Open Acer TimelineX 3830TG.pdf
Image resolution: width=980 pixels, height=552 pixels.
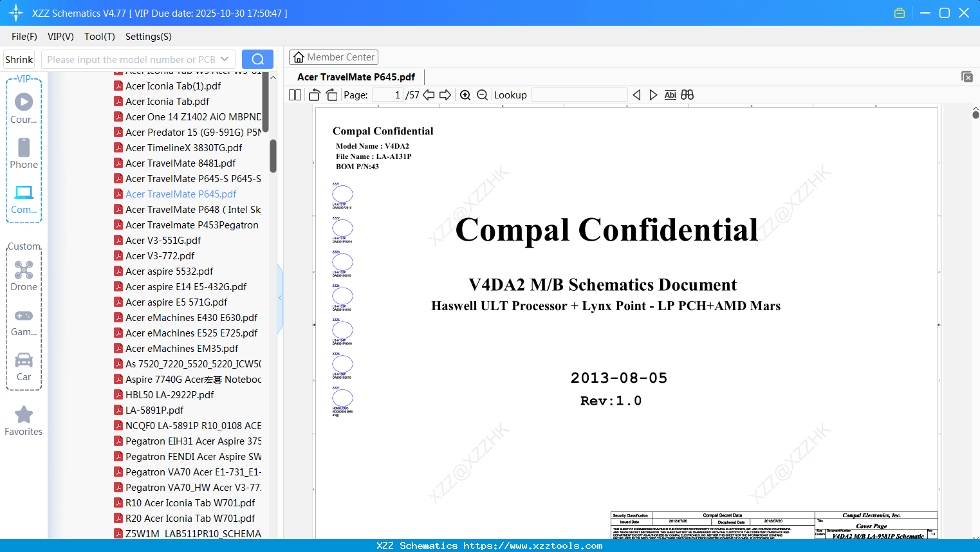pyautogui.click(x=178, y=148)
